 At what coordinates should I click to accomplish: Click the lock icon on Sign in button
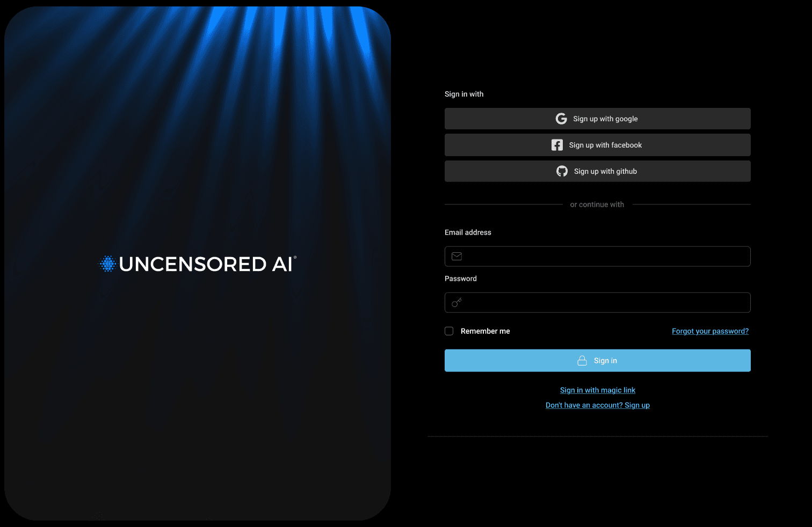point(582,361)
